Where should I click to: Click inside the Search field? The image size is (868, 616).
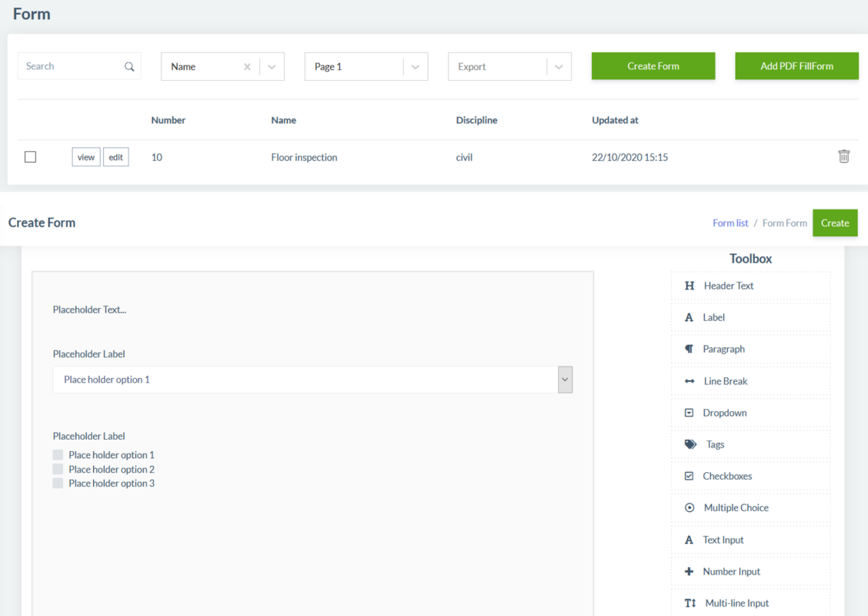coord(69,66)
